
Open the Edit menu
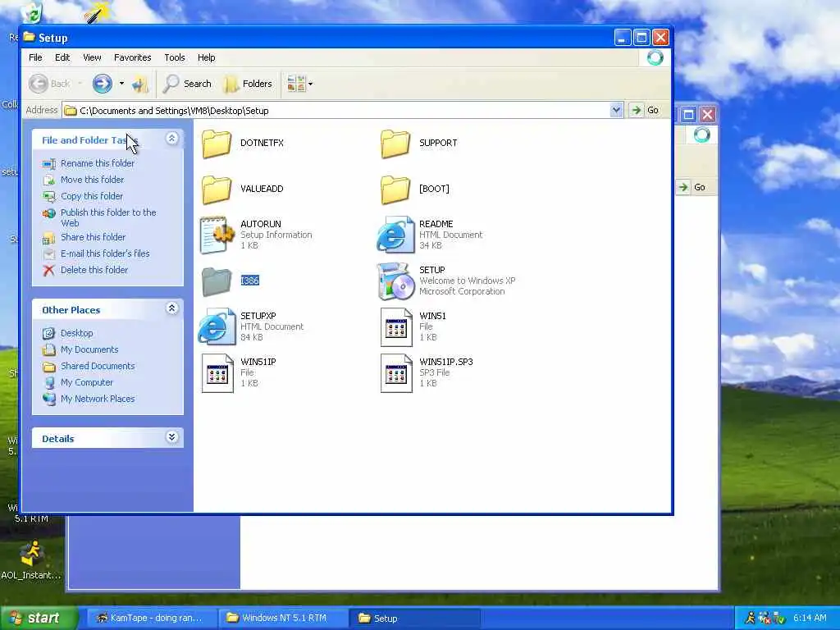pyautogui.click(x=62, y=57)
